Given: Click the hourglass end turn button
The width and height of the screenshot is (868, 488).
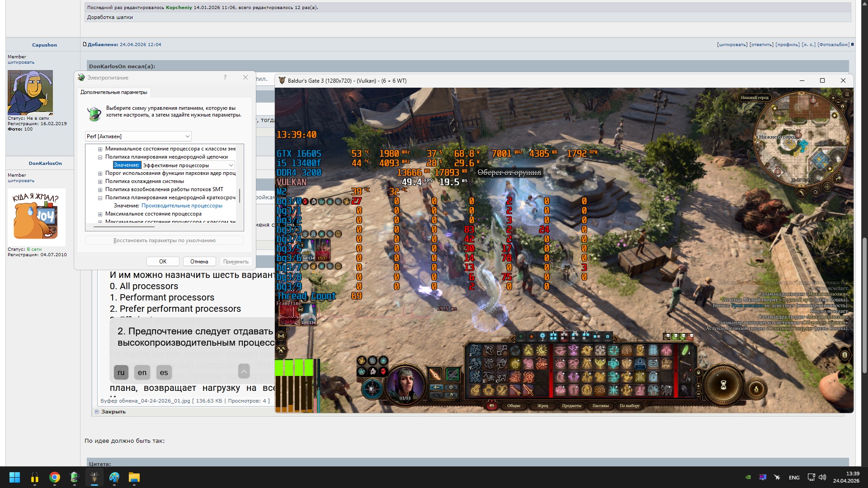Looking at the screenshot, I should click(723, 385).
